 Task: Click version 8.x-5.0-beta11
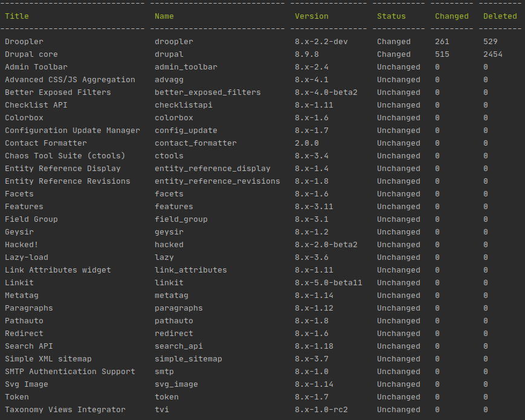click(x=329, y=283)
